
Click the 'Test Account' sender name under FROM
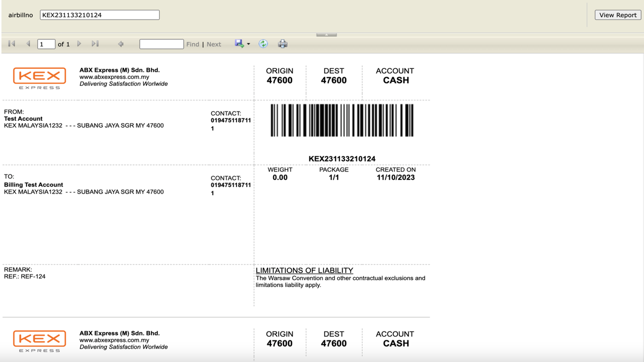pos(23,119)
